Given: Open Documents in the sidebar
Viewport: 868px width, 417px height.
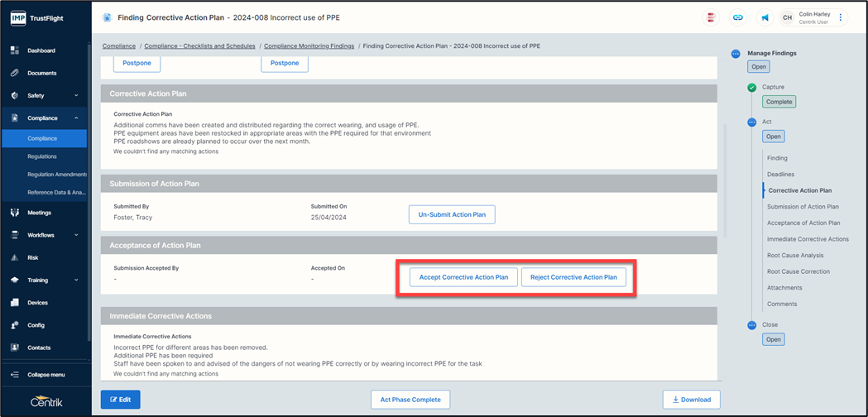Looking at the screenshot, I should click(x=41, y=73).
